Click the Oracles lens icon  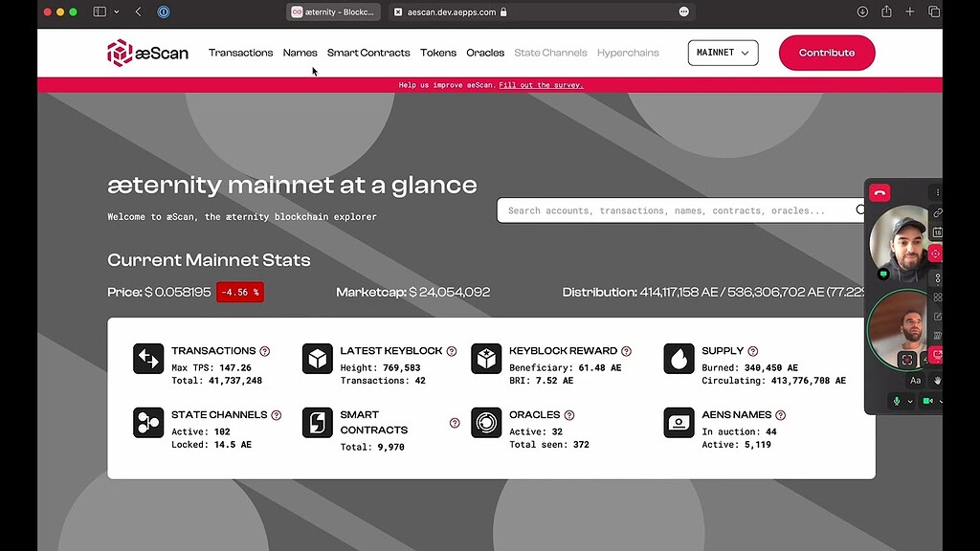point(486,421)
